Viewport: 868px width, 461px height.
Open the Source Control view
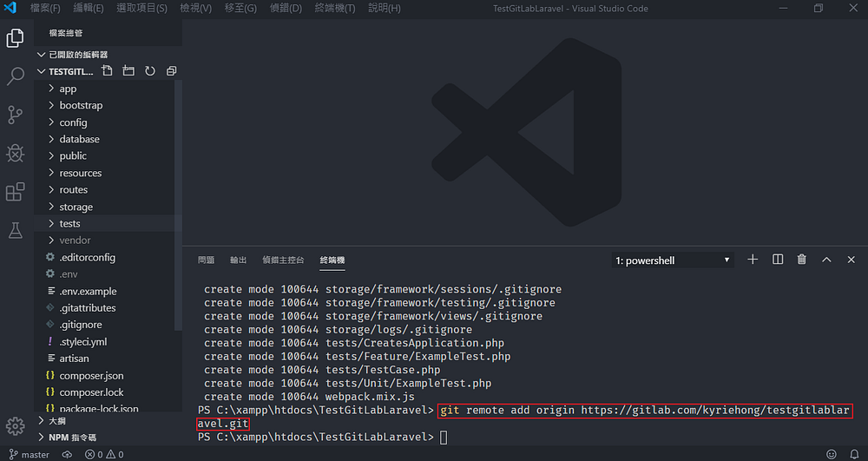16,115
